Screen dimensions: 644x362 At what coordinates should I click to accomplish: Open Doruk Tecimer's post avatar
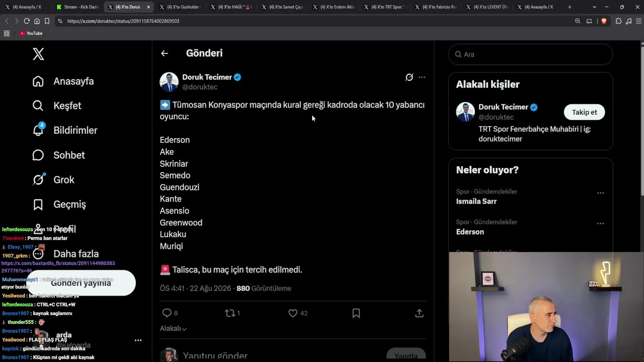point(169,82)
